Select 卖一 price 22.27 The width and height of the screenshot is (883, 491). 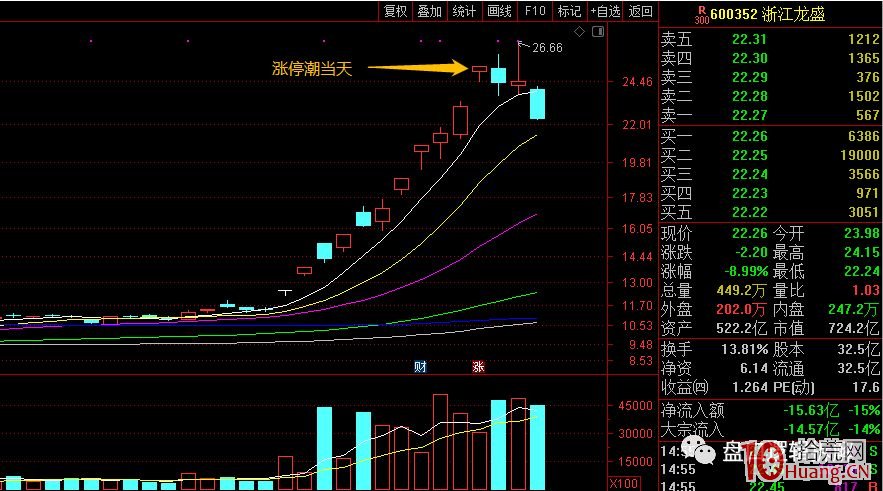tap(749, 115)
